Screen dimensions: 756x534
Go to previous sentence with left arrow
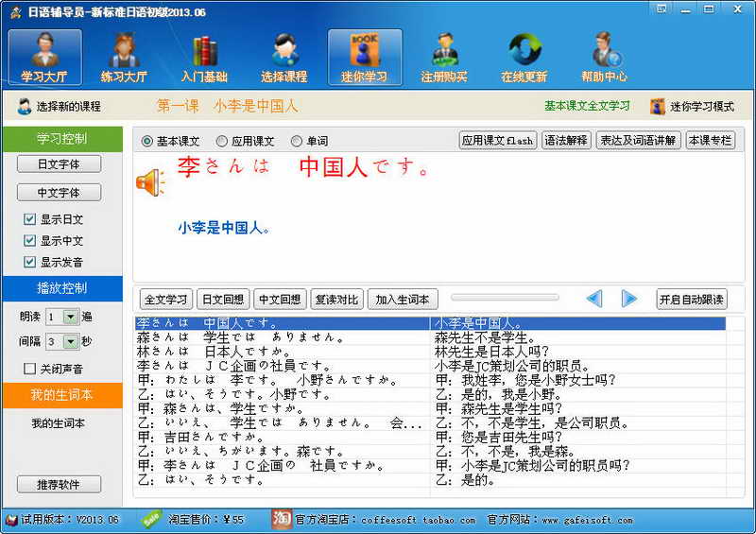(x=594, y=299)
